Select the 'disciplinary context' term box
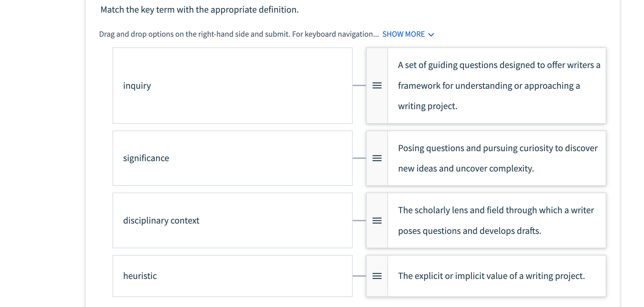This screenshot has width=644, height=307. [232, 221]
